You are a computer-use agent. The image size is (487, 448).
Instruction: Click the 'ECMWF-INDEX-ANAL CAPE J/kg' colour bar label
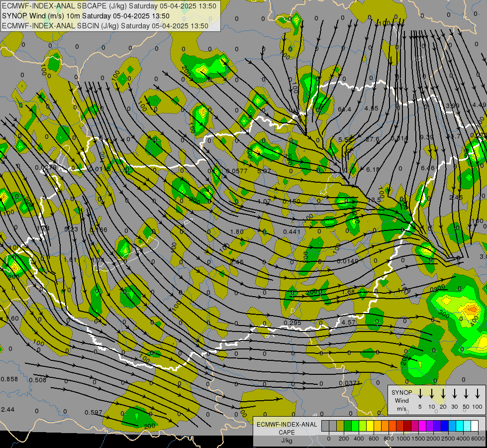point(287,432)
